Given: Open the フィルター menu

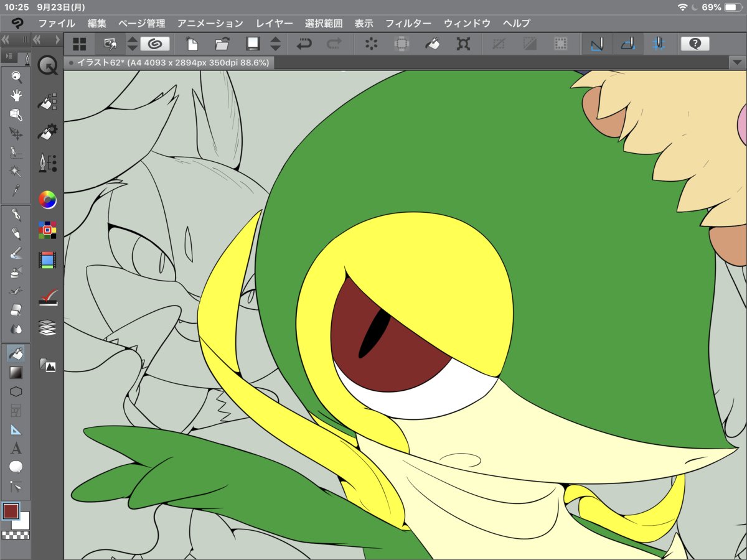Looking at the screenshot, I should point(408,24).
